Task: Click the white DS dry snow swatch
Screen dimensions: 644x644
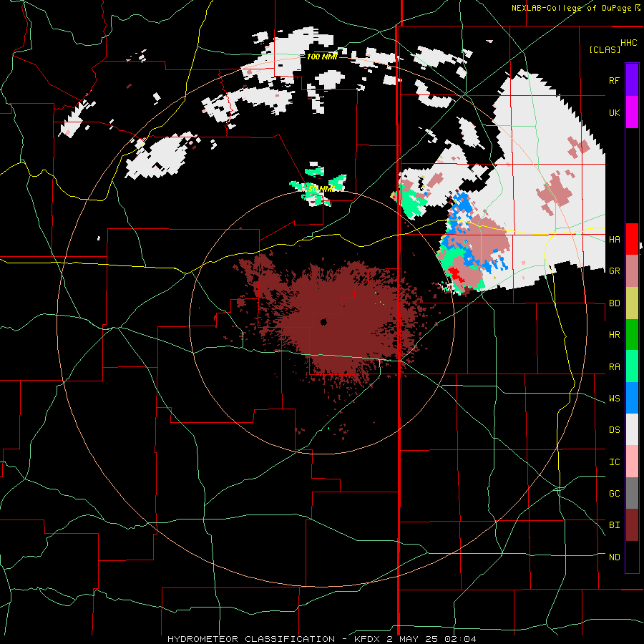Action: pos(632,429)
